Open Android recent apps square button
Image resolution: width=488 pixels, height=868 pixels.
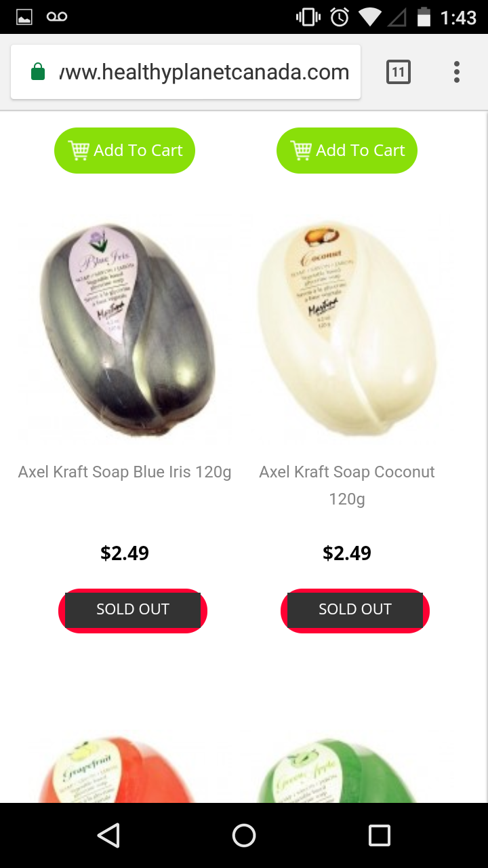pyautogui.click(x=380, y=835)
